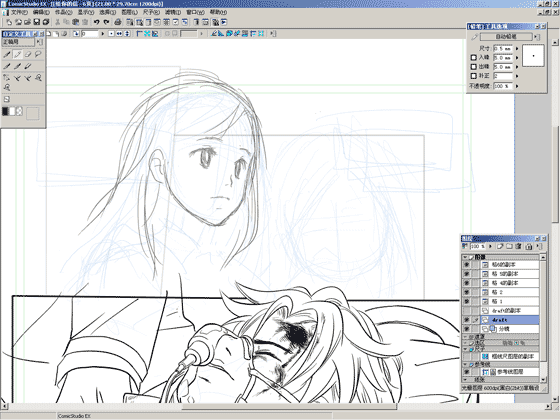Open the layer opacity arrow in layers panel
The height and width of the screenshot is (420, 560).
(x=490, y=246)
